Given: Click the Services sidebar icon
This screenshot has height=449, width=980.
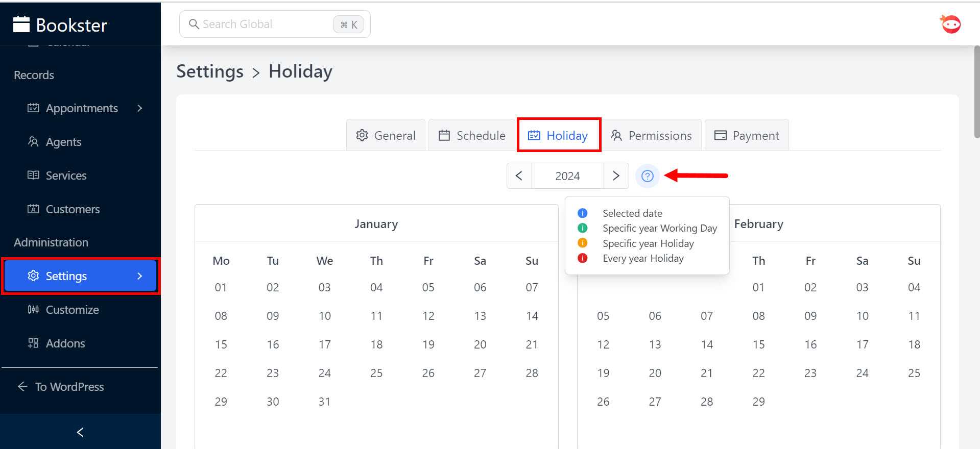Looking at the screenshot, I should coord(33,176).
